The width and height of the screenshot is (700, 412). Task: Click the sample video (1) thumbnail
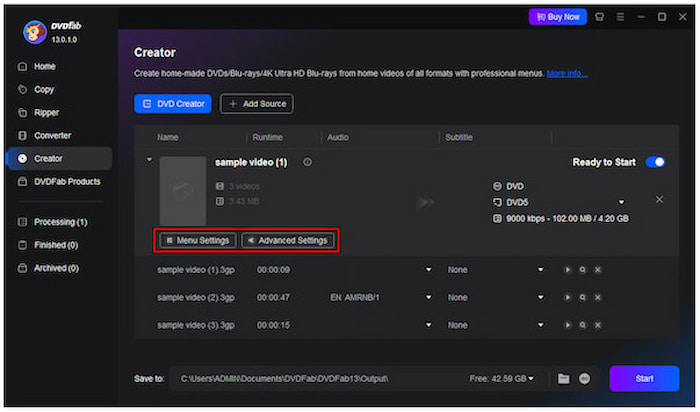182,192
